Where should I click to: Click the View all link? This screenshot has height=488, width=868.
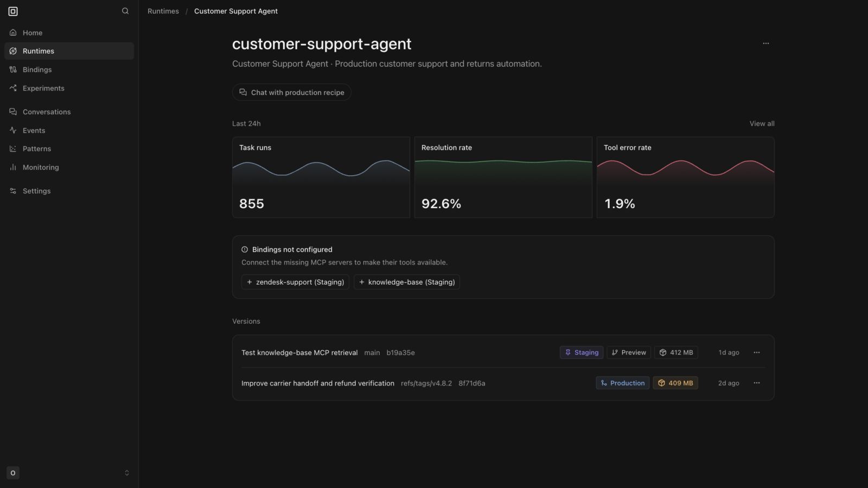tap(762, 124)
